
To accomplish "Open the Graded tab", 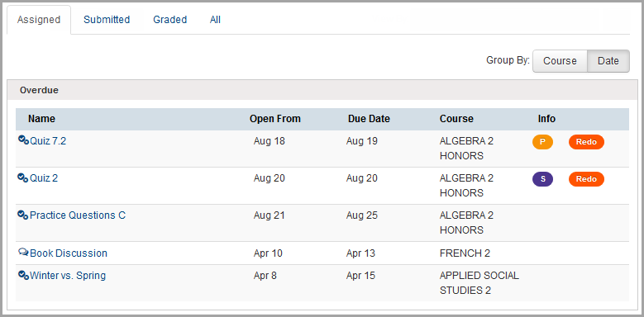I will [170, 19].
